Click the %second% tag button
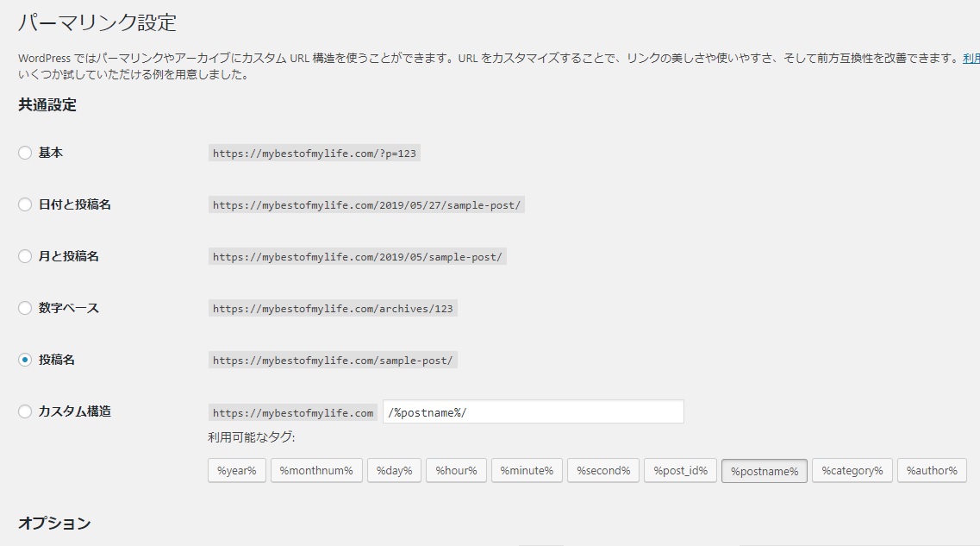The height and width of the screenshot is (546, 980). point(603,470)
